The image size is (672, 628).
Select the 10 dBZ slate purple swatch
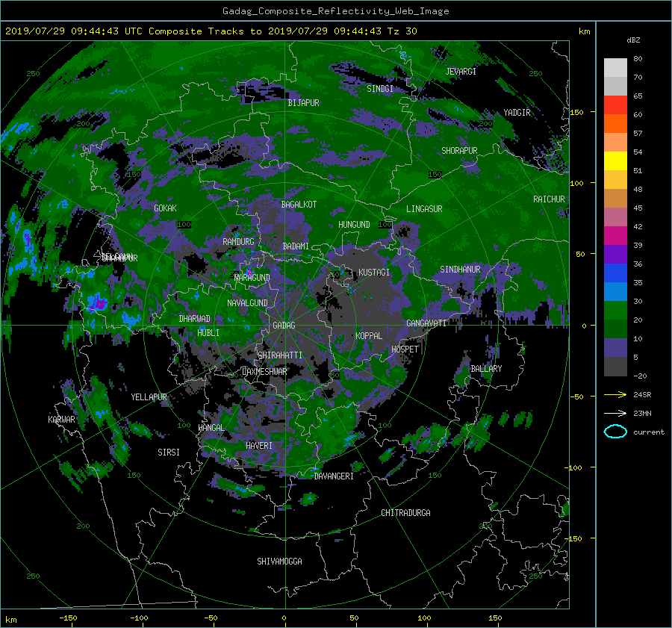[x=615, y=348]
